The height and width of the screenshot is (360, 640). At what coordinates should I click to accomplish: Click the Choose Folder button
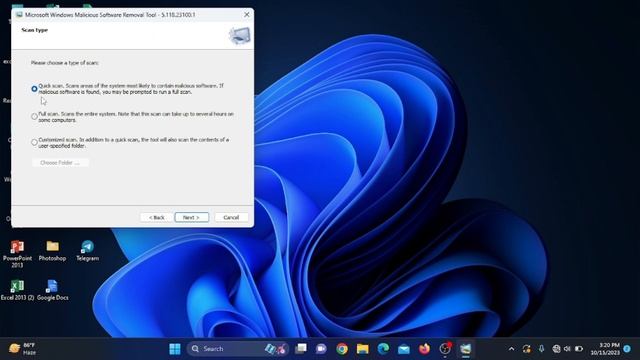[x=60, y=162]
